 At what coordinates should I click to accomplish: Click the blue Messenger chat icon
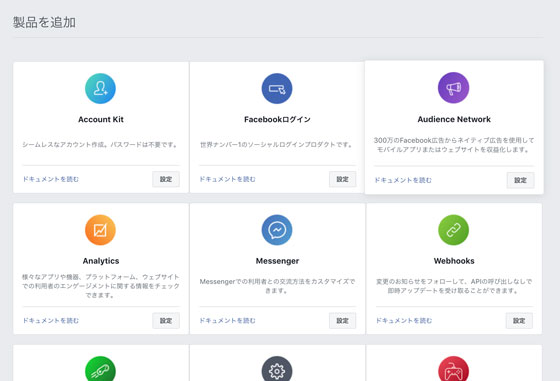click(277, 230)
